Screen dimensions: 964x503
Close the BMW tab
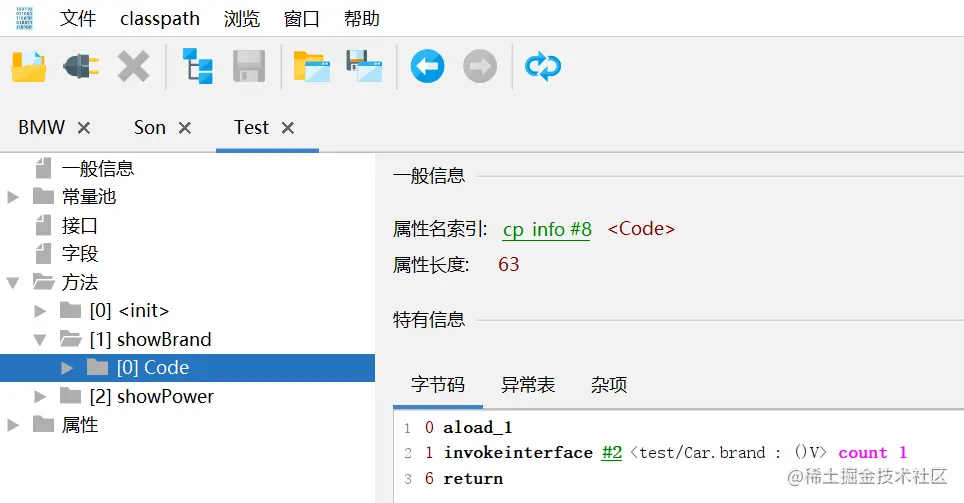click(x=84, y=128)
